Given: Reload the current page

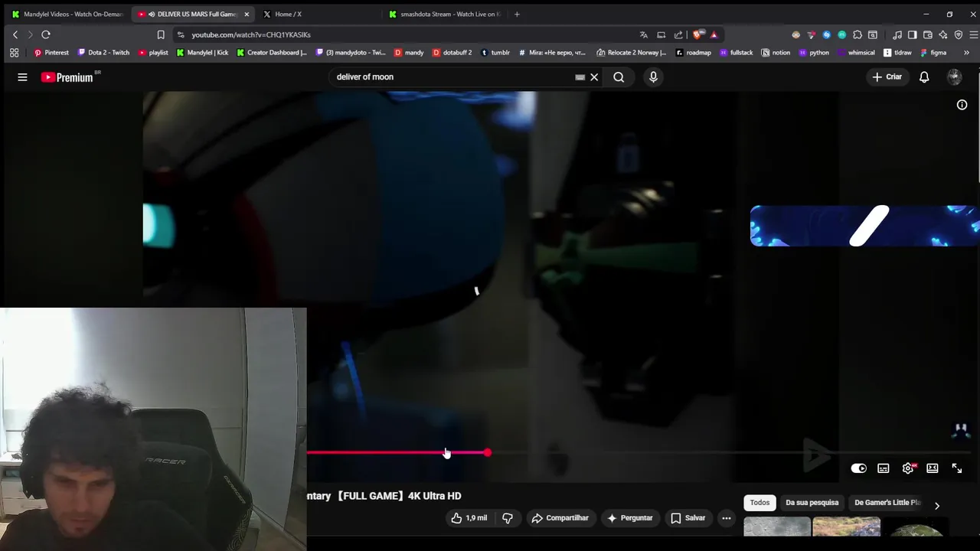Looking at the screenshot, I should click(x=46, y=34).
